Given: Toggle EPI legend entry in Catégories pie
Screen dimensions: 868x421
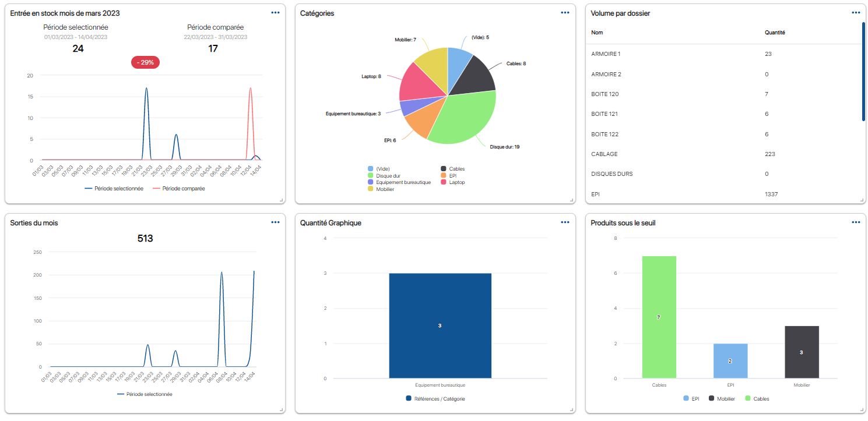Looking at the screenshot, I should 448,176.
